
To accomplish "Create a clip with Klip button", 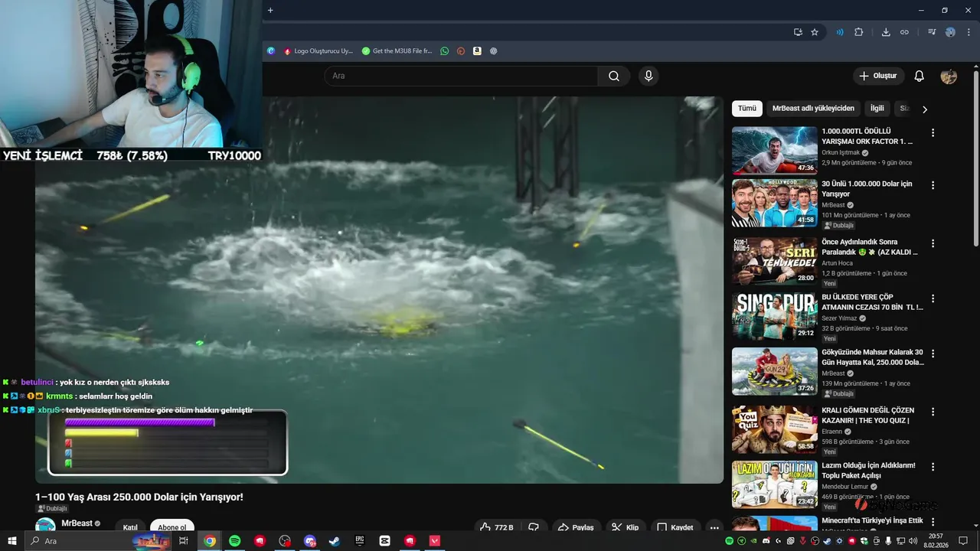I will point(626,527).
